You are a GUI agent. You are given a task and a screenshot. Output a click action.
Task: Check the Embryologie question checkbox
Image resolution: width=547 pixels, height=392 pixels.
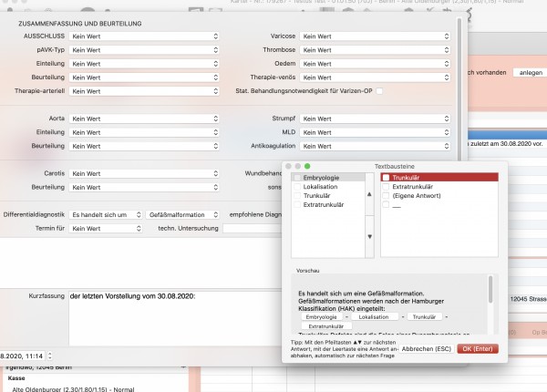pos(297,178)
